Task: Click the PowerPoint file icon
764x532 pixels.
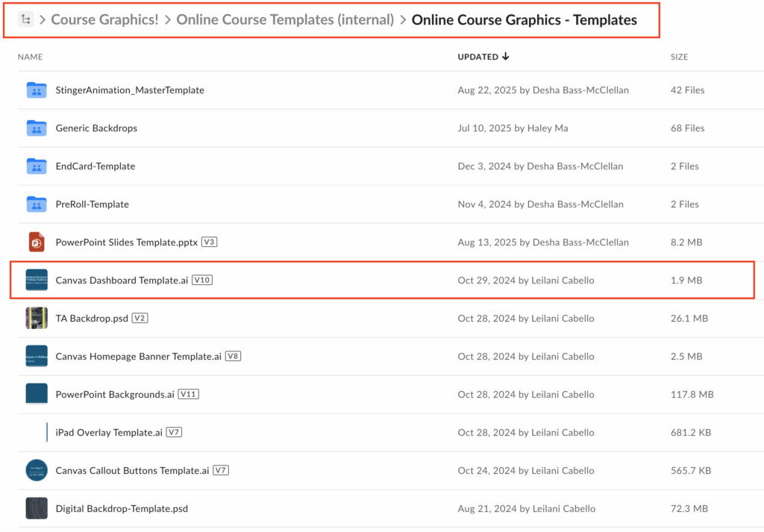Action: click(x=37, y=242)
